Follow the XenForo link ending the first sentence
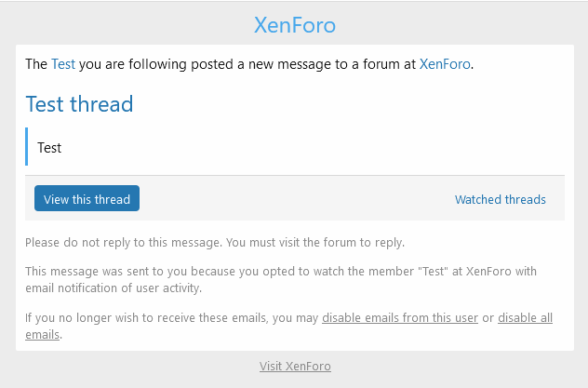The height and width of the screenshot is (388, 588). 445,64
